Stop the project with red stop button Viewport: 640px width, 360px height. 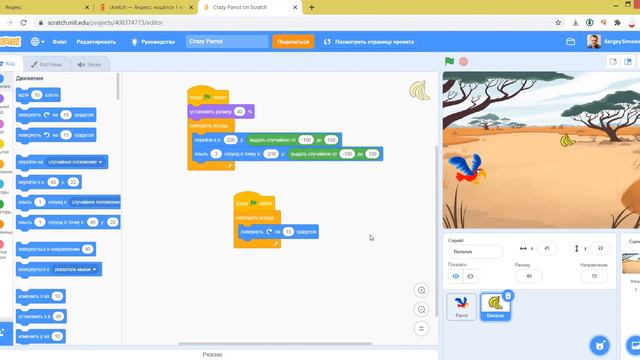464,62
